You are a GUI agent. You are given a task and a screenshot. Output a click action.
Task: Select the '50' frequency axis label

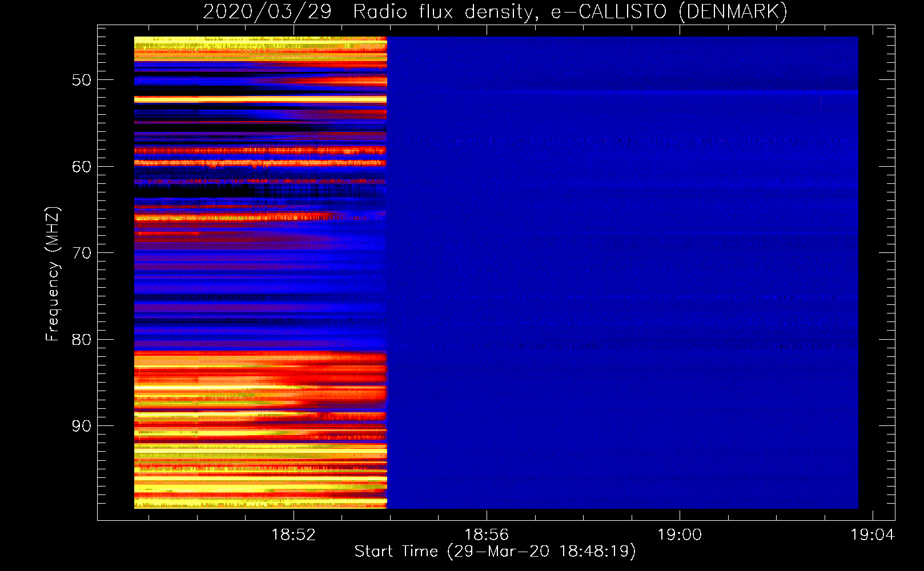pos(82,80)
